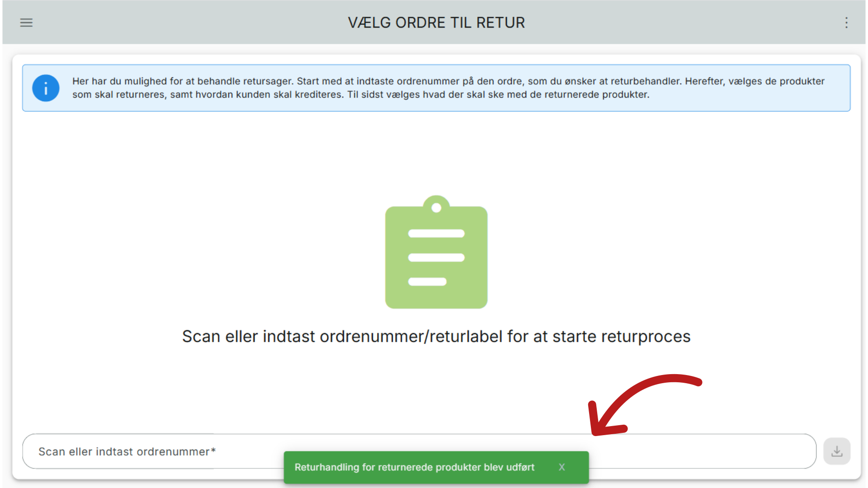Click 'Returhandling for returnerede produkter blev udført' message
868x488 pixels.
[415, 467]
